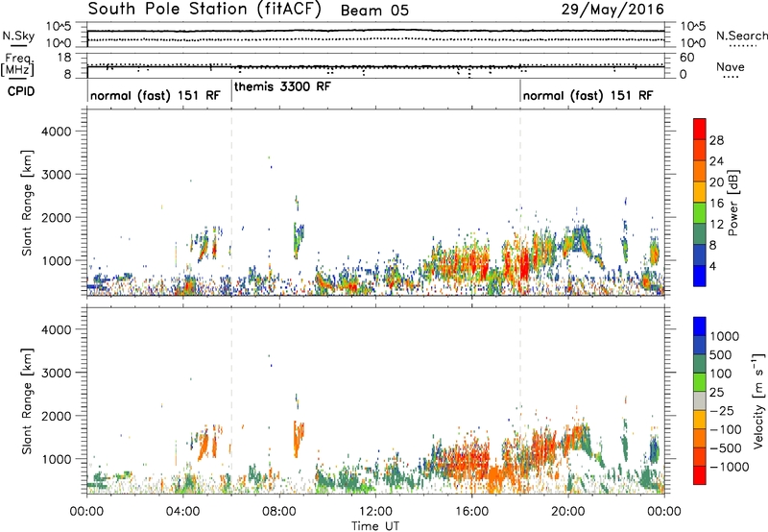768x532 pixels.
Task: Click the 'Power [dB]' colorbar title
Action: (733, 203)
